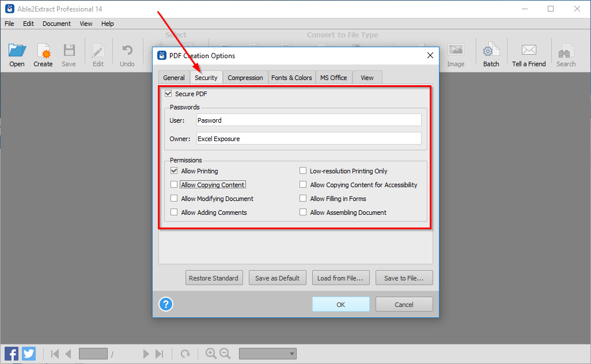This screenshot has height=364, width=591.
Task: Click the Save toolbar icon
Action: click(x=69, y=51)
